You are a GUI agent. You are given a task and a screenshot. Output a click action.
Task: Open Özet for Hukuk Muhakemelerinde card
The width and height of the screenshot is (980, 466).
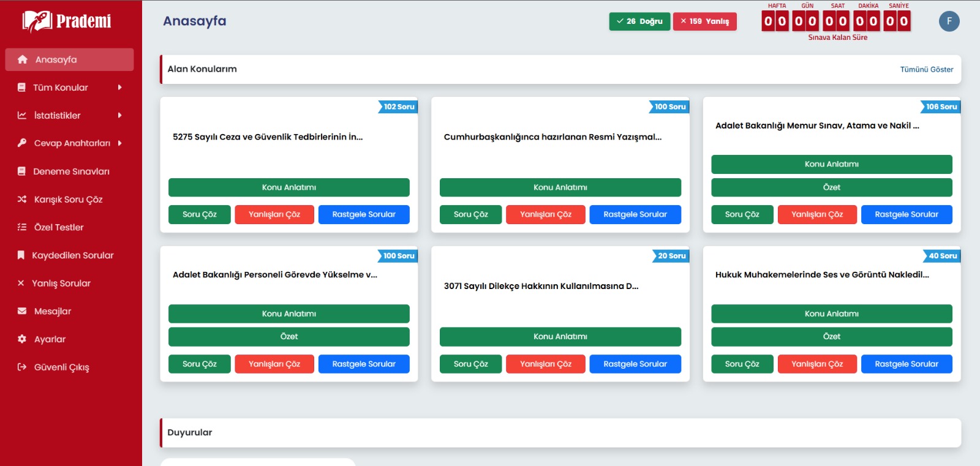click(x=831, y=337)
